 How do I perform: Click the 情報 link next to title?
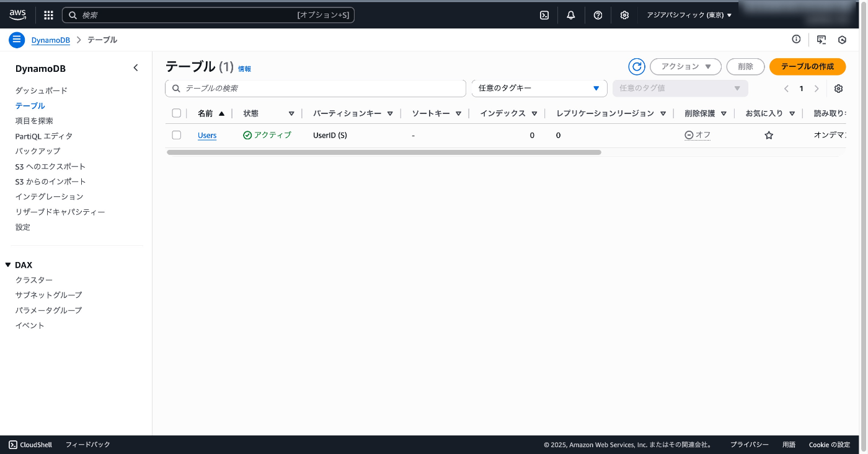[x=245, y=69]
